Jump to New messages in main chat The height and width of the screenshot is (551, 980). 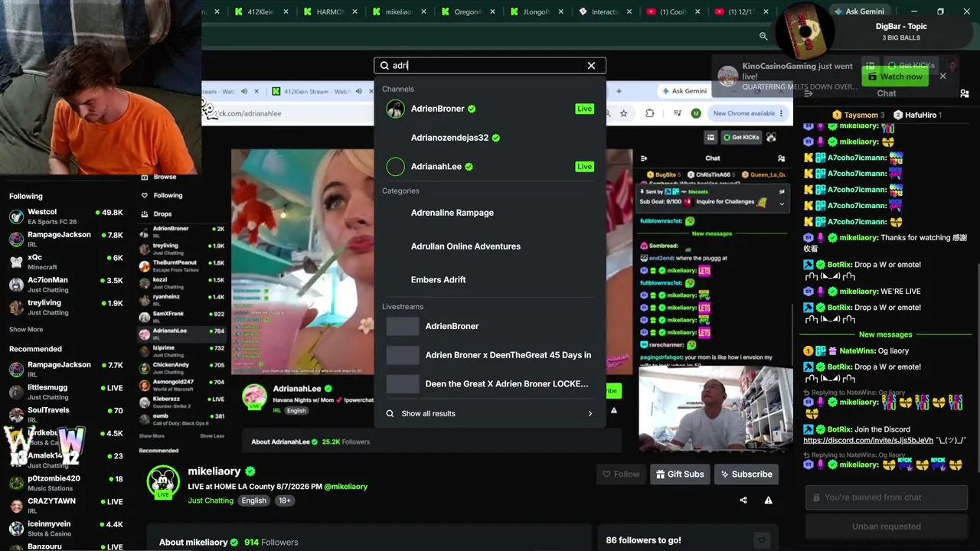point(885,334)
